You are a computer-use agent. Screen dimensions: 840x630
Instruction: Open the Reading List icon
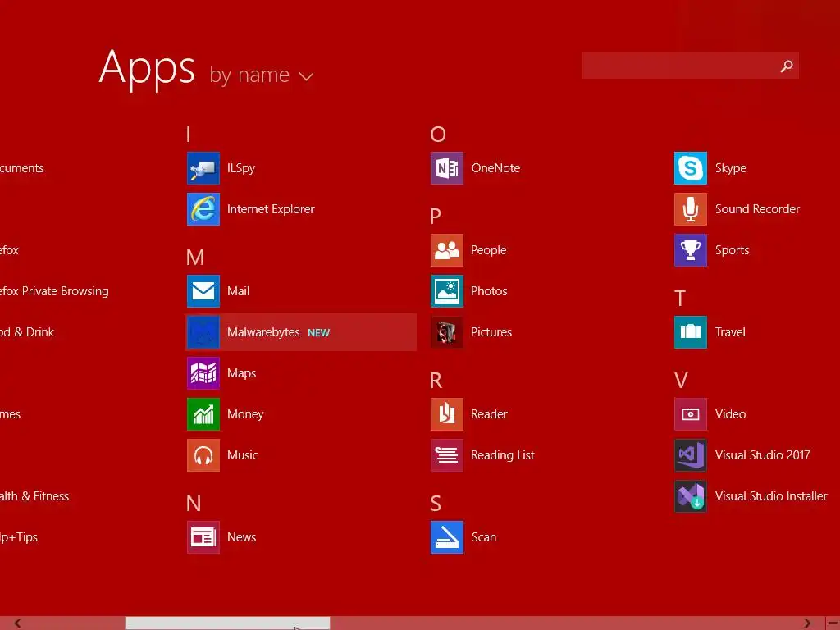[447, 455]
